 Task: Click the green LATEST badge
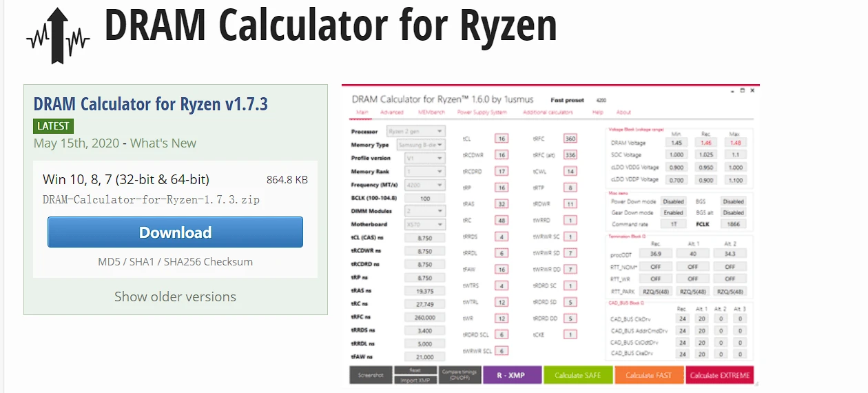coord(53,126)
